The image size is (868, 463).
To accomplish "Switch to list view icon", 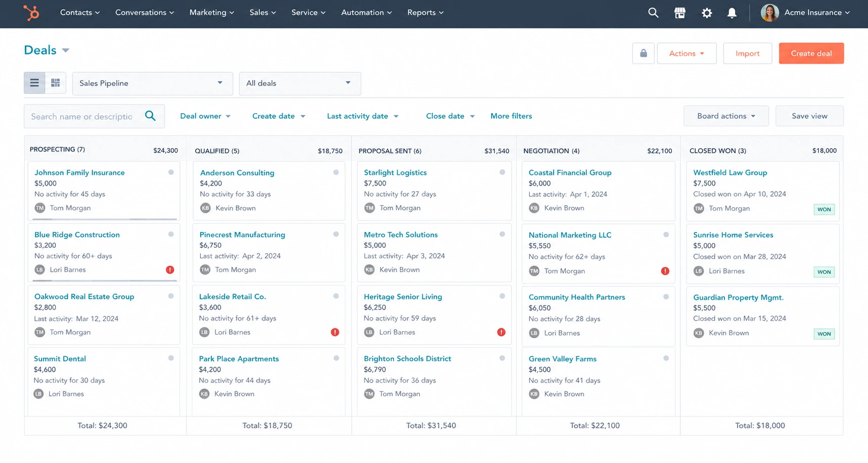I will click(34, 83).
